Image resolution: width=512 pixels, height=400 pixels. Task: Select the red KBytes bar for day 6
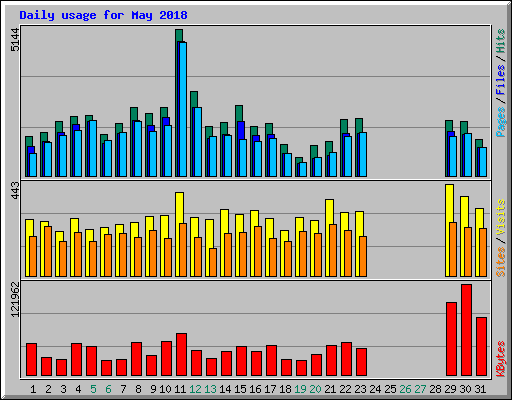pos(106,368)
